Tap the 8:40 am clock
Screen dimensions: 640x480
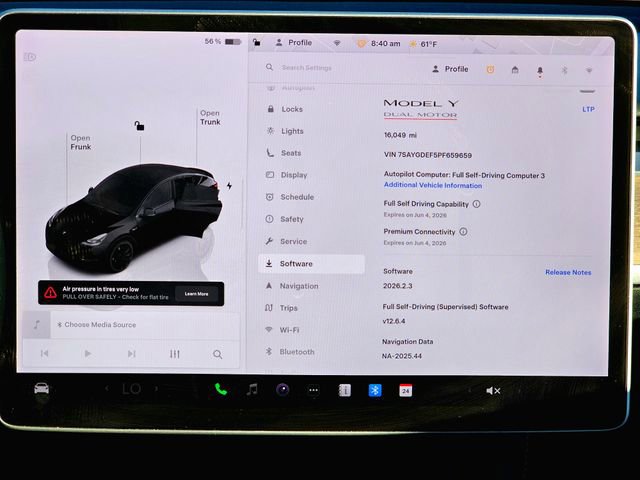tap(385, 44)
